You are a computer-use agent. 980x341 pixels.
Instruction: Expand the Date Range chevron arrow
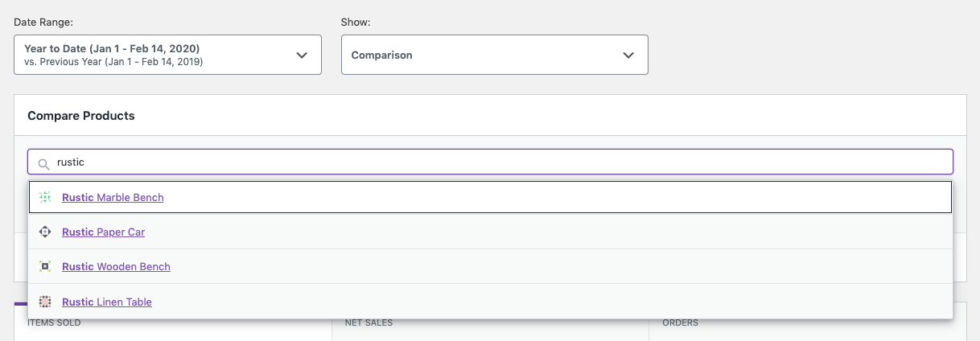tap(302, 55)
